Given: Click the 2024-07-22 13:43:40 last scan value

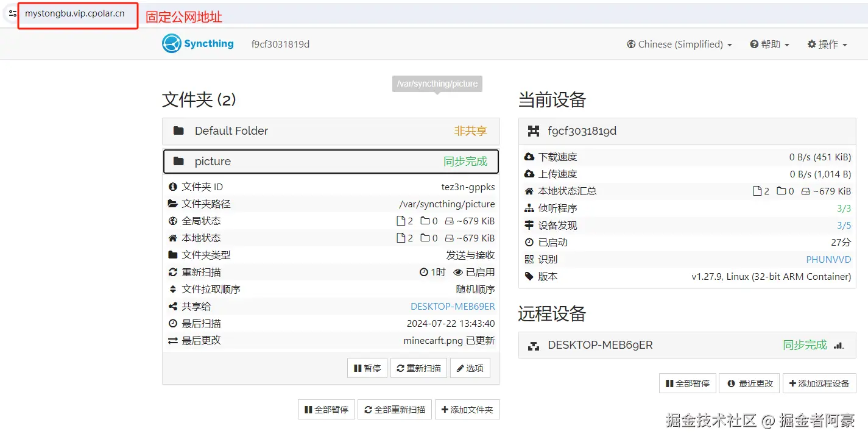Looking at the screenshot, I should 451,323.
